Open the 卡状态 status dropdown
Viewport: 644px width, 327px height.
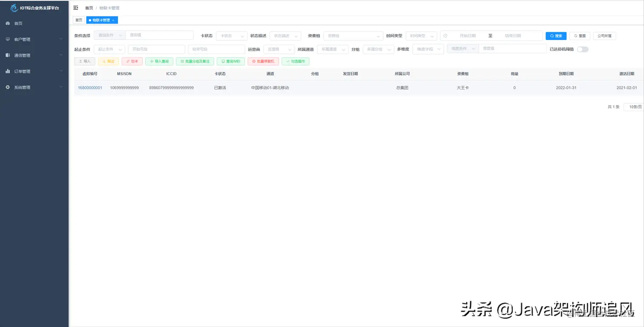tap(231, 36)
